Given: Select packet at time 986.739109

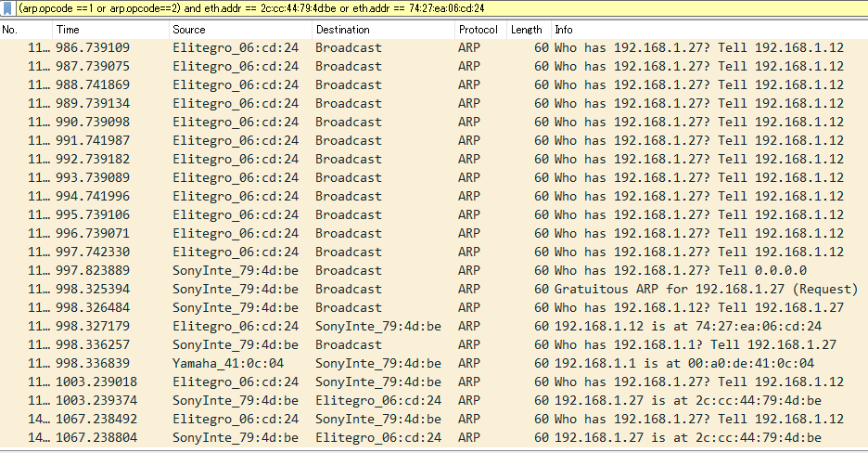Looking at the screenshot, I should [x=434, y=48].
